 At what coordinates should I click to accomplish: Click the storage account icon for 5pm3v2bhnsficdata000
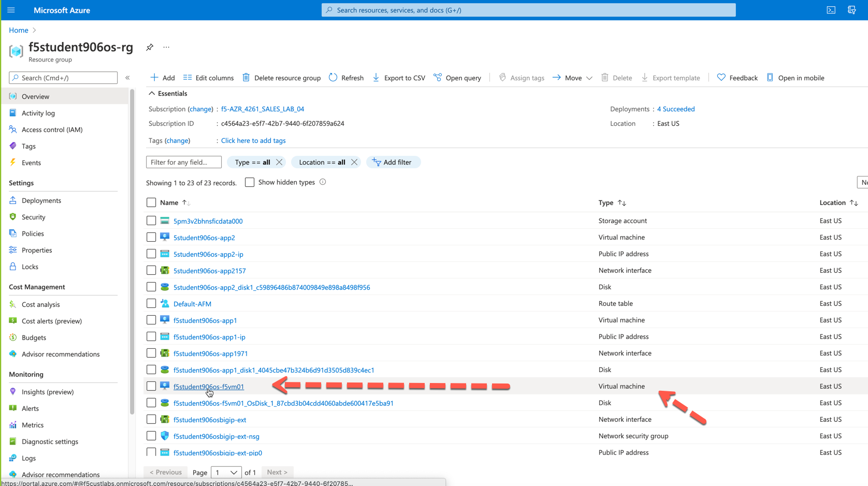pyautogui.click(x=165, y=221)
